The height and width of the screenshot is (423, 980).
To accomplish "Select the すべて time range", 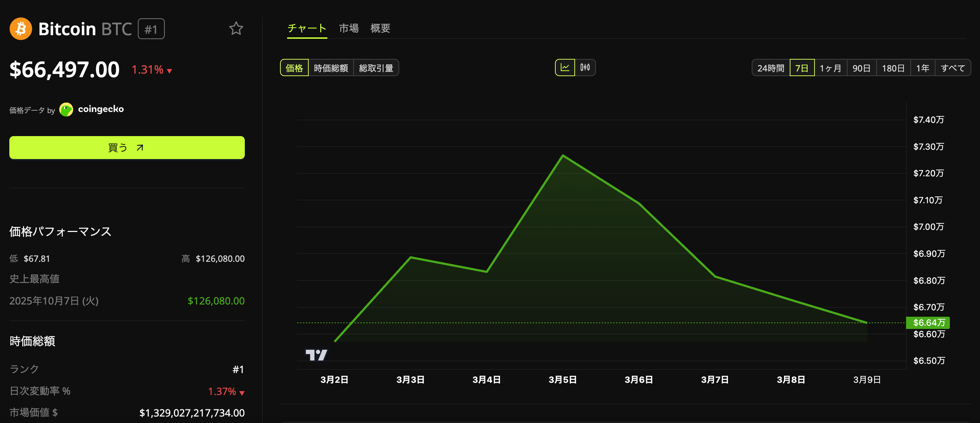I will coord(952,68).
